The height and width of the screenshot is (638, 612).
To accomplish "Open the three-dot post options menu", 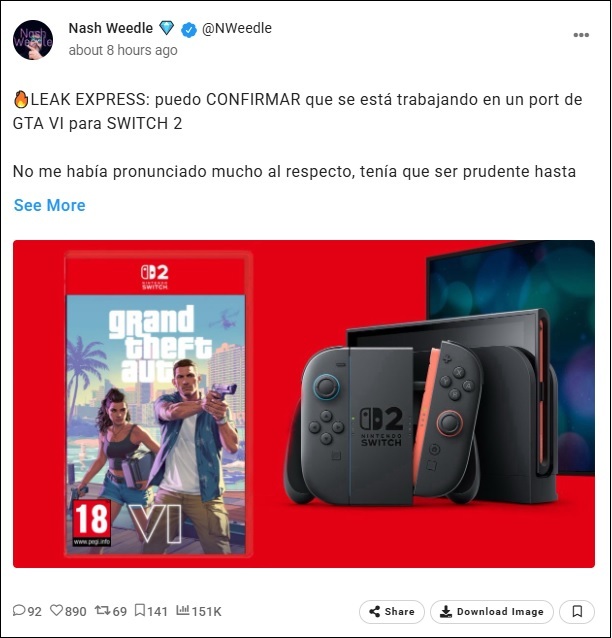I will click(x=581, y=35).
